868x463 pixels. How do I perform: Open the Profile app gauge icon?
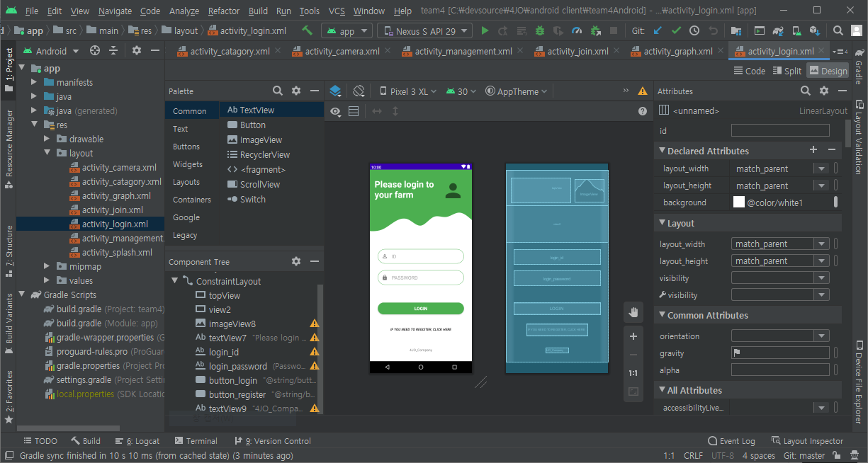[x=577, y=30]
